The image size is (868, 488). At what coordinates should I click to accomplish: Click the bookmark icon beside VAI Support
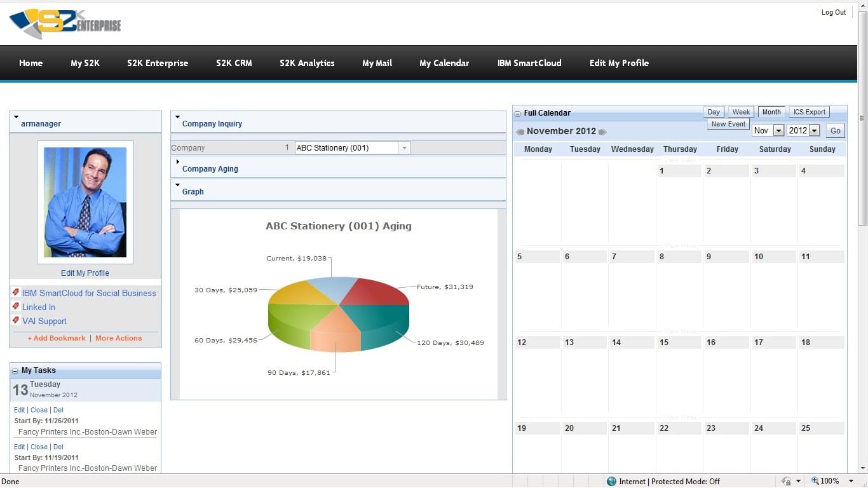pyautogui.click(x=15, y=321)
